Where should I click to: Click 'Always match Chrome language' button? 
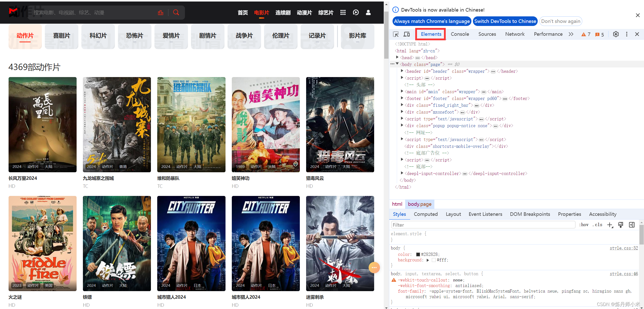tap(431, 21)
